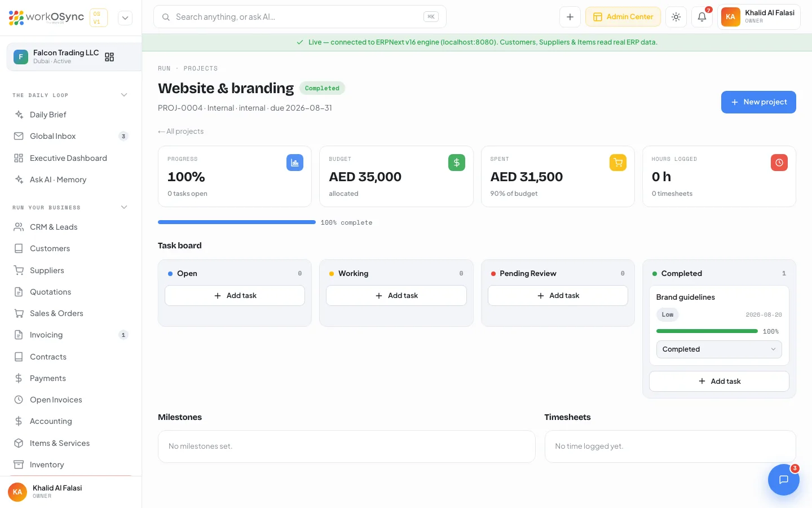Open the Completed status dropdown on Brand guidelines
812x508 pixels.
pyautogui.click(x=719, y=349)
